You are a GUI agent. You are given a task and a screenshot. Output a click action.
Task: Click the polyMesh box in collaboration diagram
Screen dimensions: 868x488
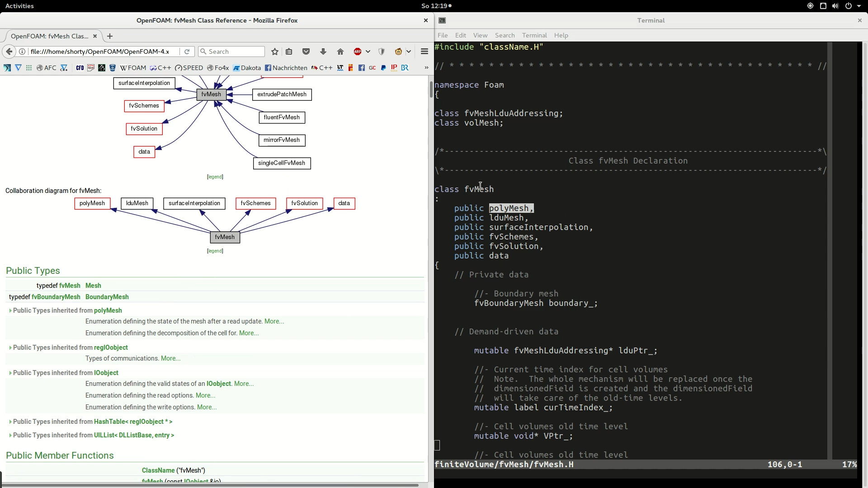pos(92,203)
